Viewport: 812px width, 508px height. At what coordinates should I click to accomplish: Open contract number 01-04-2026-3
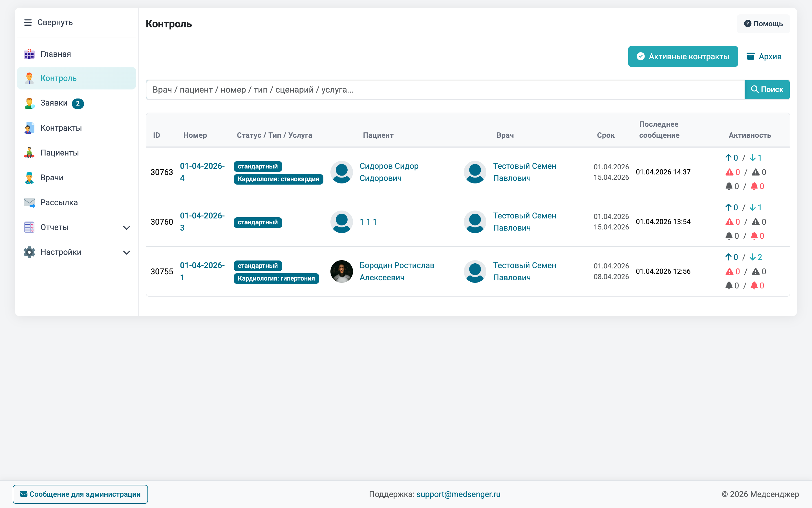[x=202, y=222]
